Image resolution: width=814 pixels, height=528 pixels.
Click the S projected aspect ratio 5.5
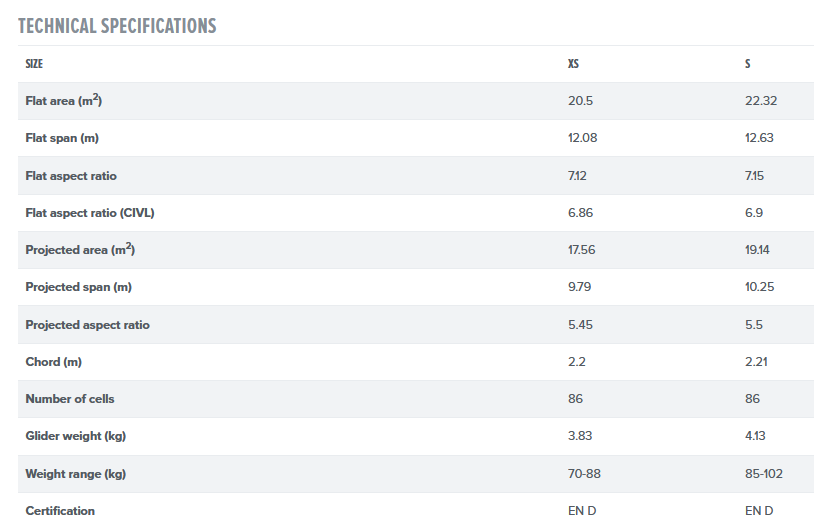pyautogui.click(x=753, y=325)
